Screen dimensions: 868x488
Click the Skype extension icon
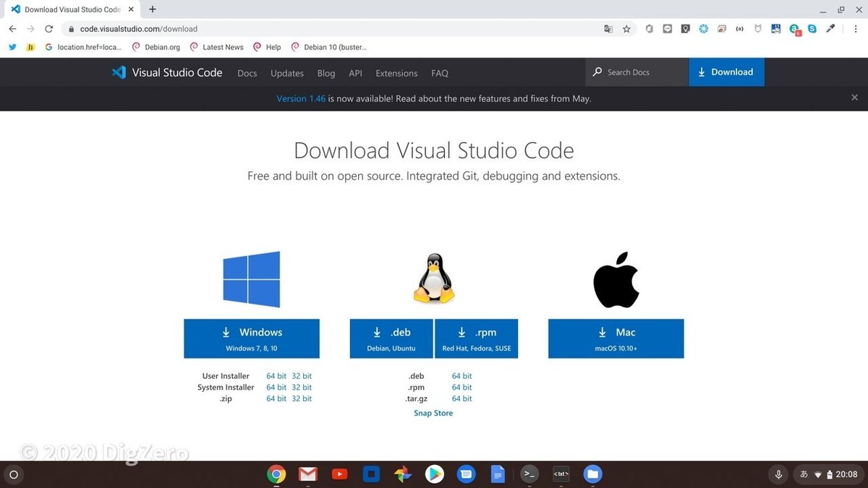(812, 29)
